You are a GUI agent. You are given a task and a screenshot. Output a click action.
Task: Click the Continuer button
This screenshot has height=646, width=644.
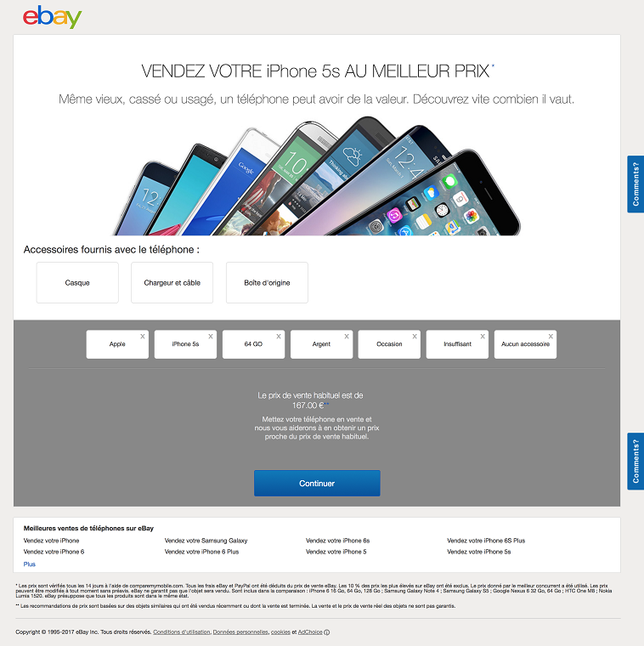[x=317, y=484]
